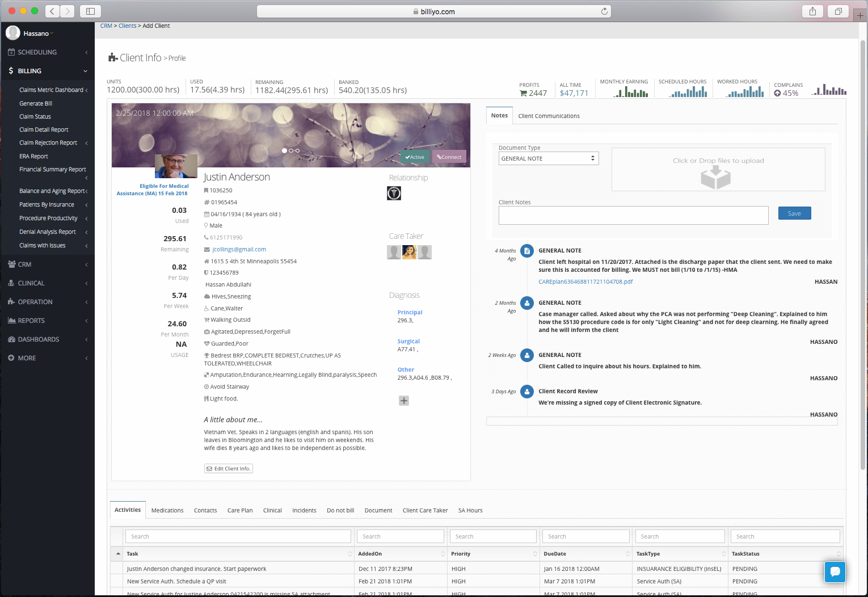Expand the CRM sidebar section
The image size is (868, 597).
click(x=47, y=264)
